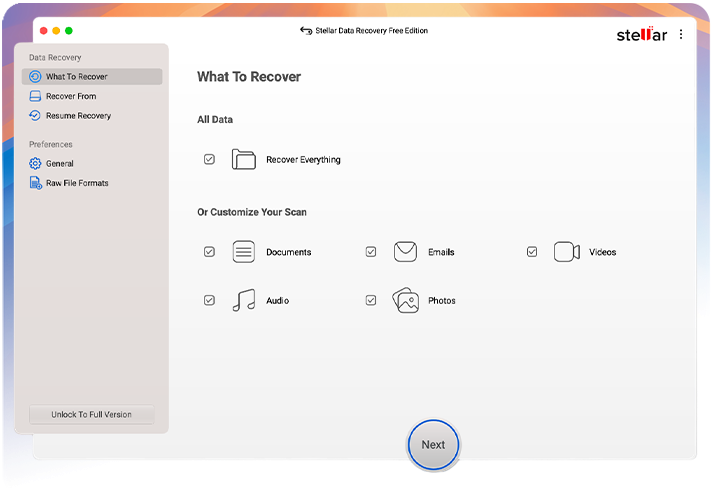Click the Videos camera icon

pyautogui.click(x=567, y=251)
